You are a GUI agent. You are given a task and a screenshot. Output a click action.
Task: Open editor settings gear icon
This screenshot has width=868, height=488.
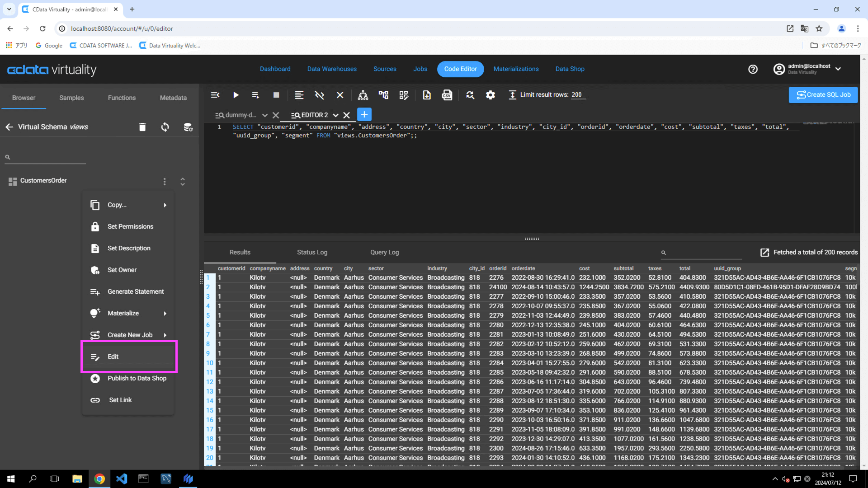(490, 95)
